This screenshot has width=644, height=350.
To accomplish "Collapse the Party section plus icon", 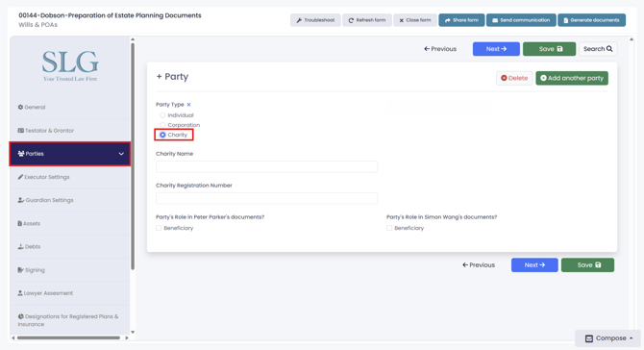I will pyautogui.click(x=159, y=77).
